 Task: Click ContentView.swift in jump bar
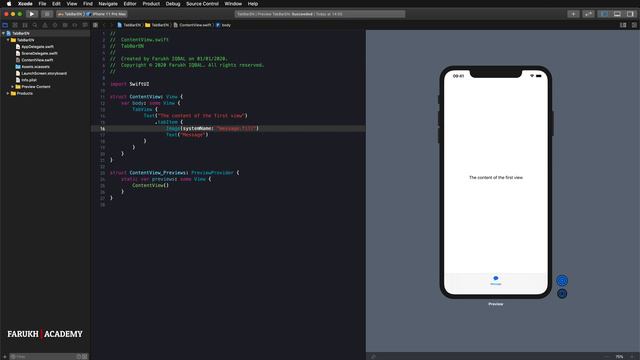(192, 25)
